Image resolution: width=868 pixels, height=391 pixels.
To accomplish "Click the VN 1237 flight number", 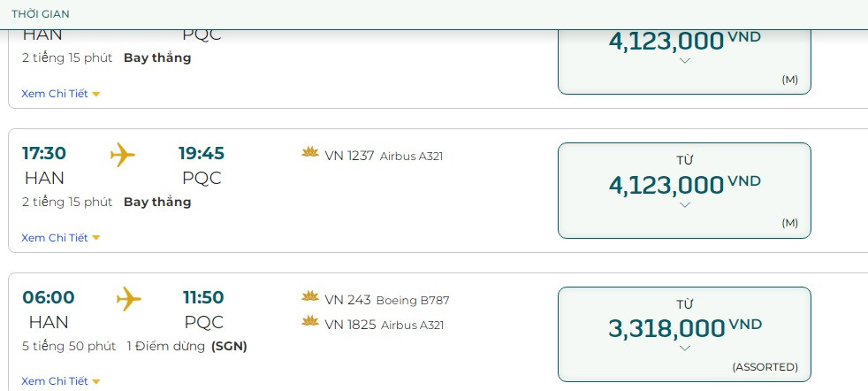I will pos(349,156).
